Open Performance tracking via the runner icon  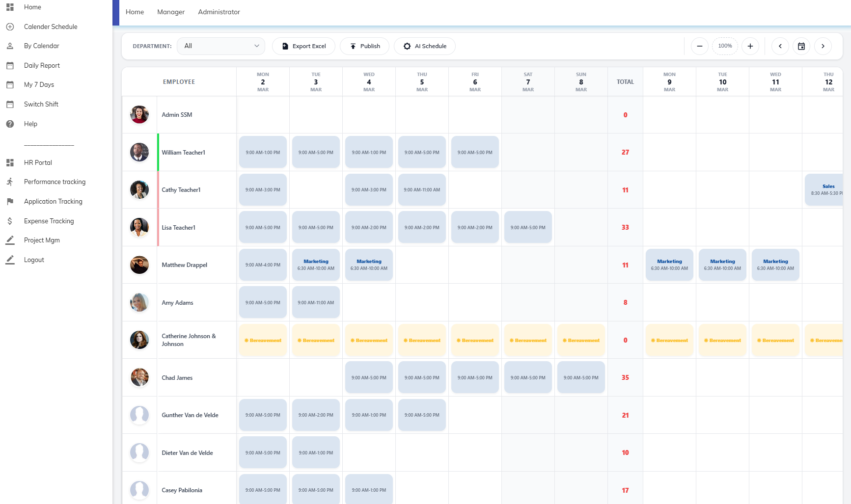click(10, 182)
